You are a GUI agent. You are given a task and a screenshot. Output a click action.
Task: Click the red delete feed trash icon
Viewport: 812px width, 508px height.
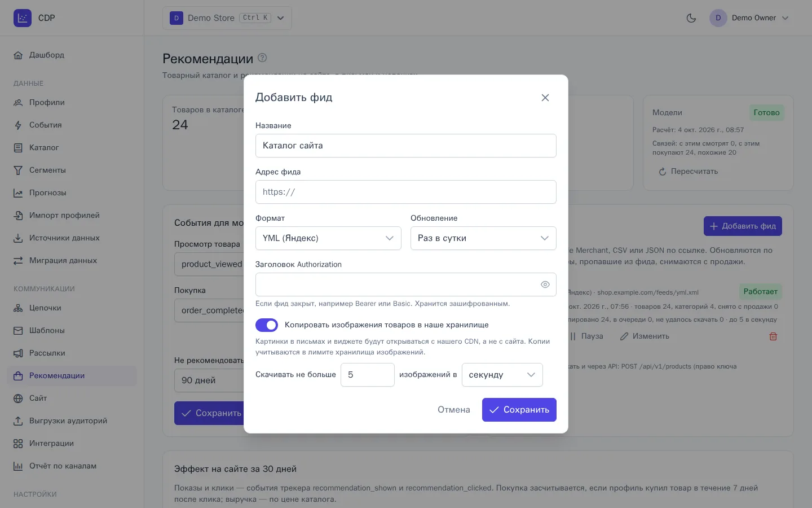[773, 336]
